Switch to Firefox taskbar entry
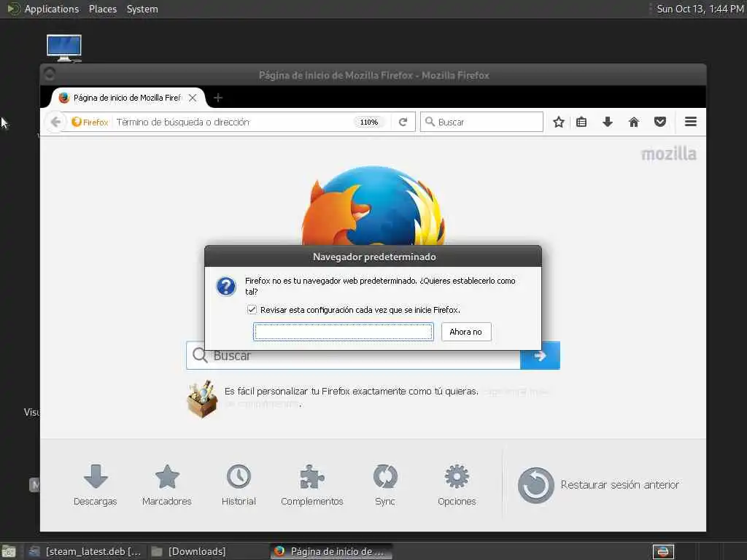The image size is (747, 560). [x=331, y=551]
